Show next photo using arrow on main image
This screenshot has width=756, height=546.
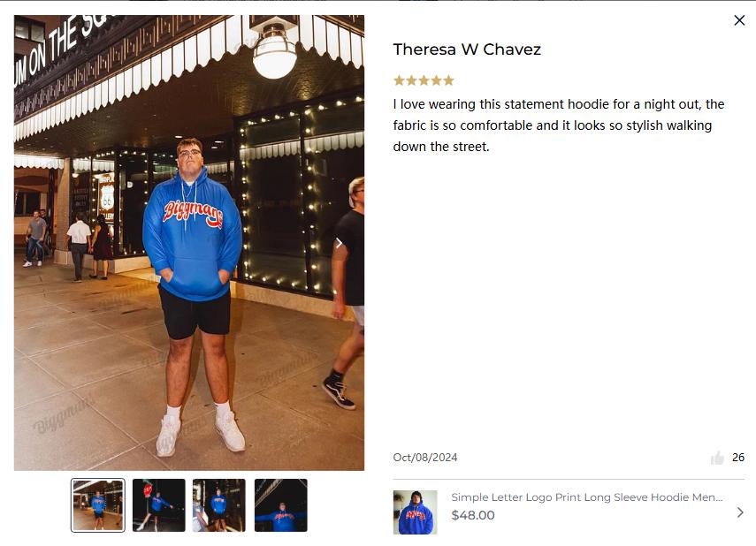tap(339, 243)
